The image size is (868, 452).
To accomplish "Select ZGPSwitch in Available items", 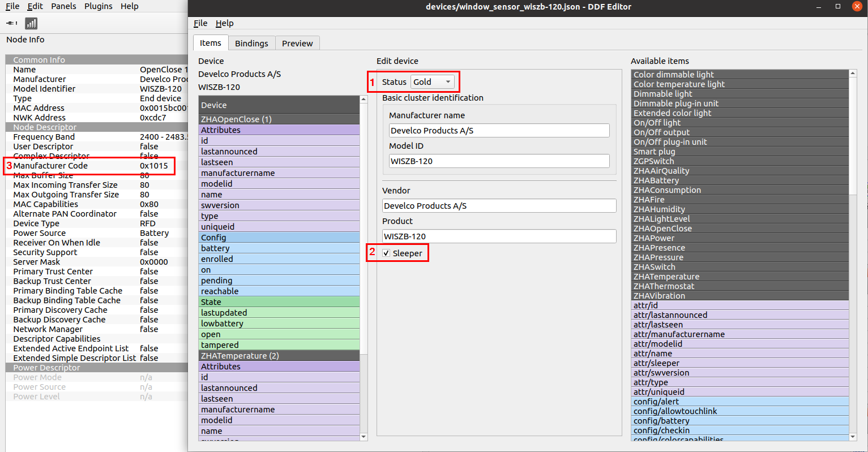I will (740, 161).
